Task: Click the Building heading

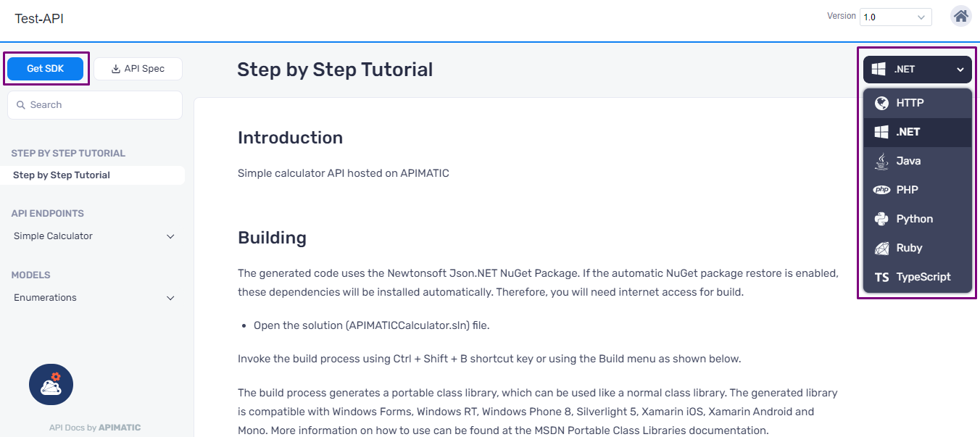Action: 272,238
